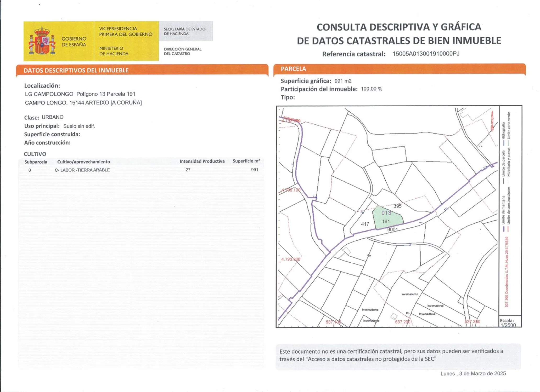Click the 'Ministerio de Hacienda' label
This screenshot has width=540, height=392.
[x=114, y=51]
